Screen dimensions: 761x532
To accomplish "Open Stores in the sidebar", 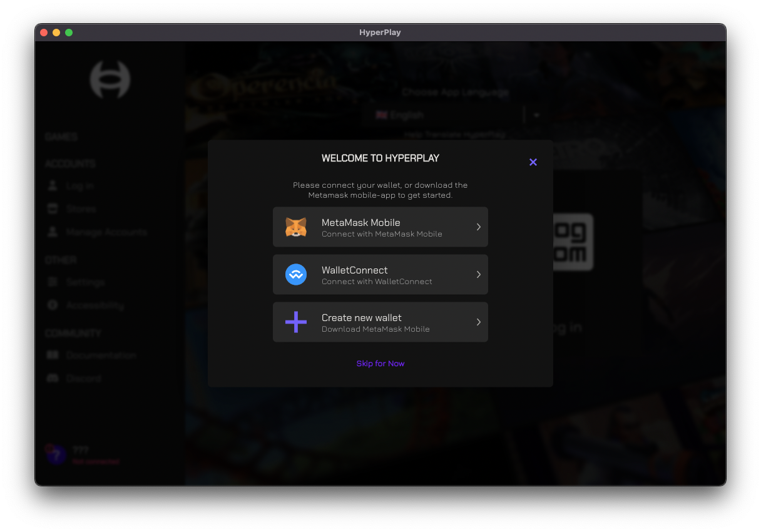I will 81,208.
